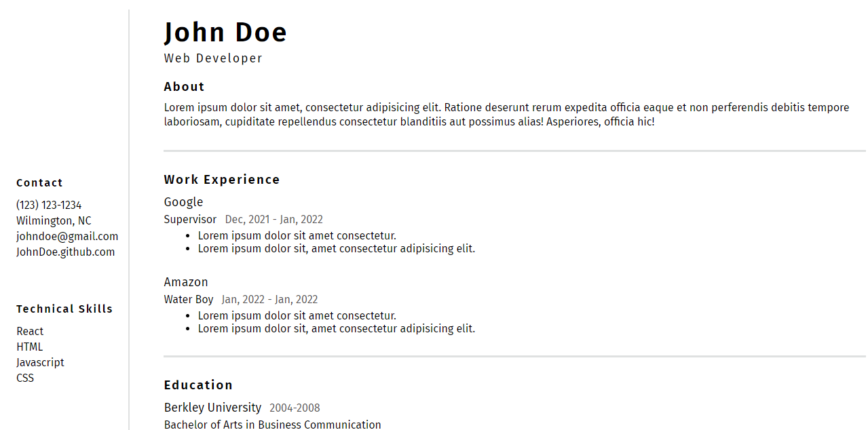Image resolution: width=868 pixels, height=430 pixels.
Task: Click the phone number (123) 123-1234
Action: pyautogui.click(x=49, y=205)
